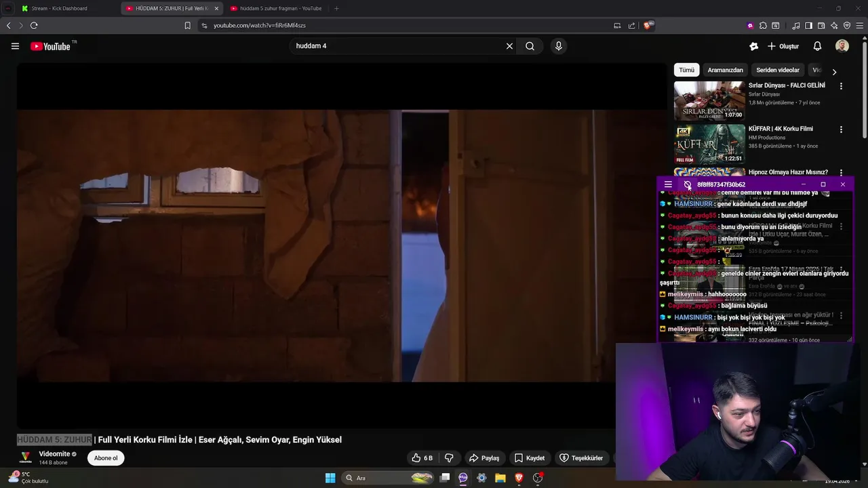Show more filter chips with right chevron
The width and height of the screenshot is (868, 488).
pyautogui.click(x=834, y=71)
